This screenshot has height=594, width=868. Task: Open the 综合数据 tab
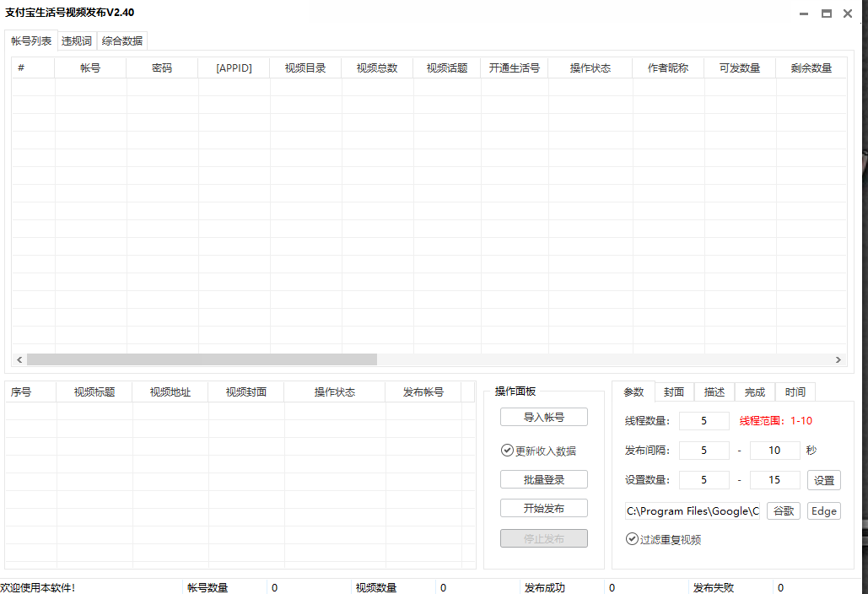click(122, 40)
